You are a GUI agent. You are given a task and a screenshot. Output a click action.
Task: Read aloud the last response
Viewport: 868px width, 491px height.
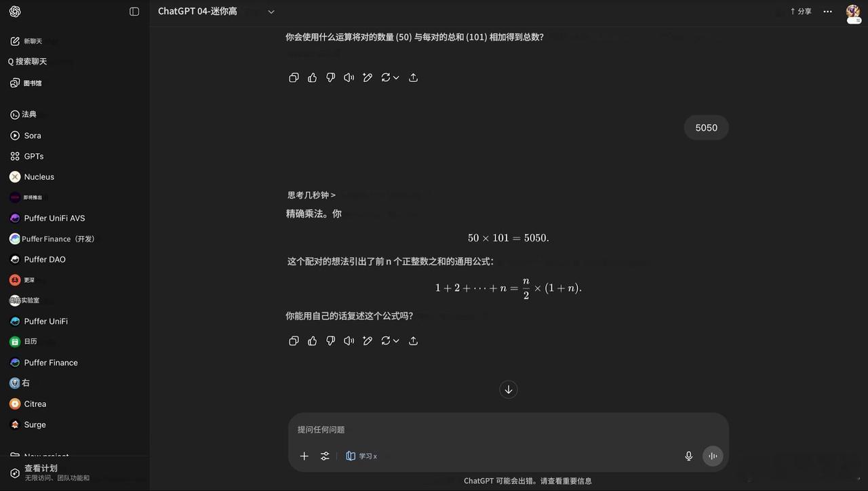coord(349,341)
